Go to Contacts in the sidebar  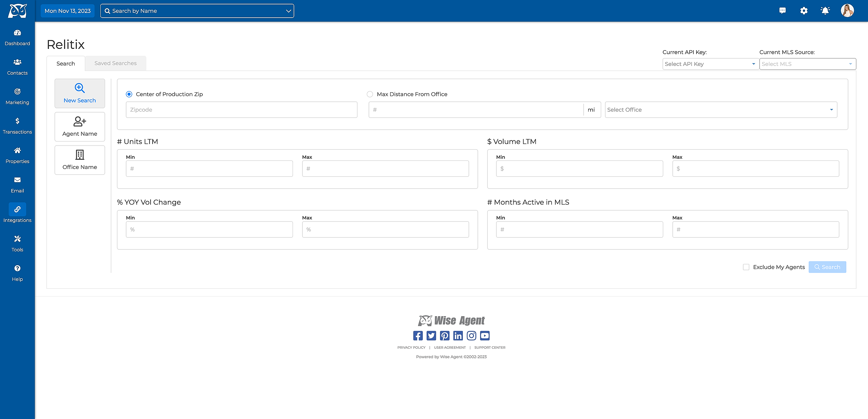pos(17,62)
